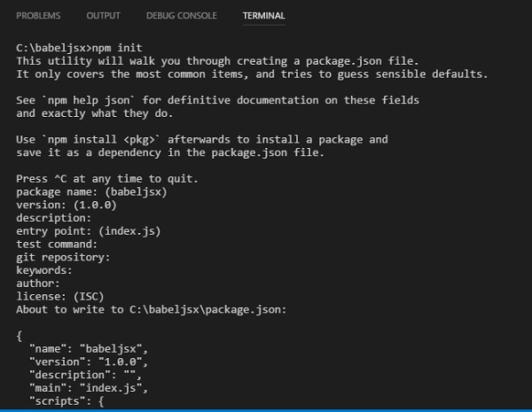Click the 'git repository:' prompt line
This screenshot has width=532, height=412.
pyautogui.click(x=63, y=257)
